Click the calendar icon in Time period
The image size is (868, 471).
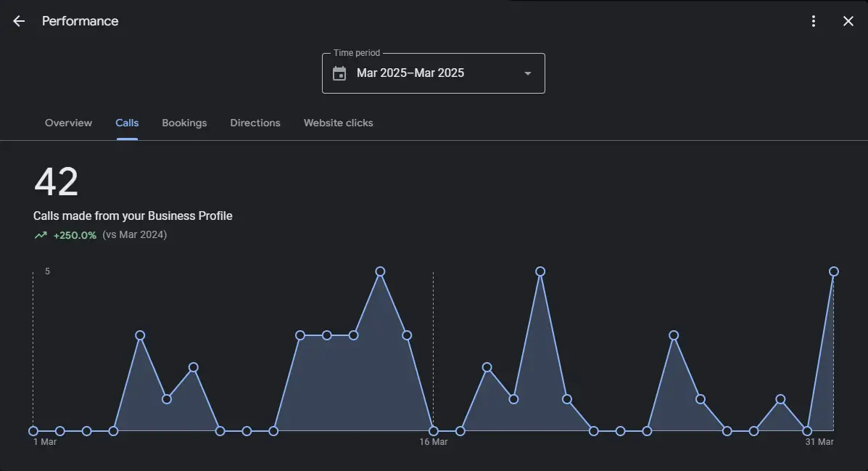[339, 73]
